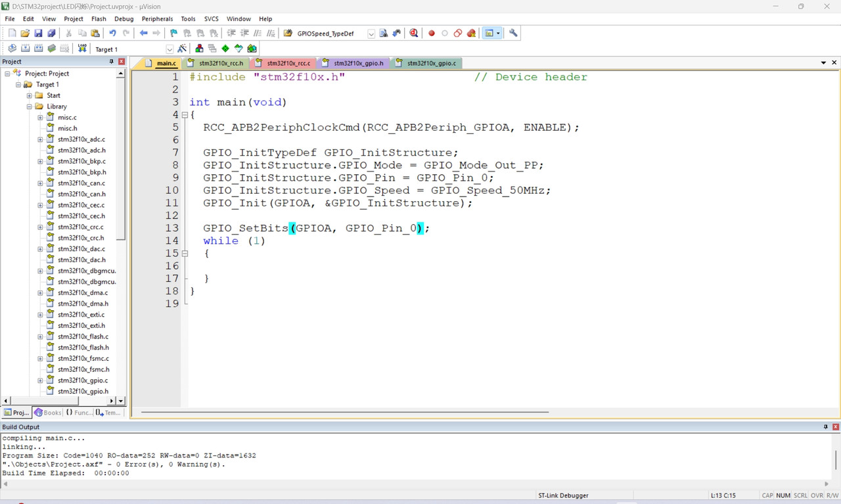Open Configuration wrench icon

513,33
